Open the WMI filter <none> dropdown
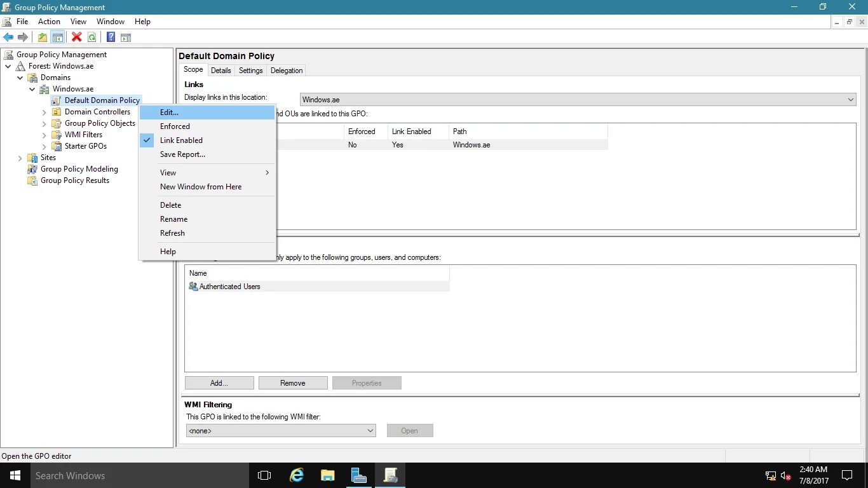868x488 pixels. pyautogui.click(x=281, y=431)
